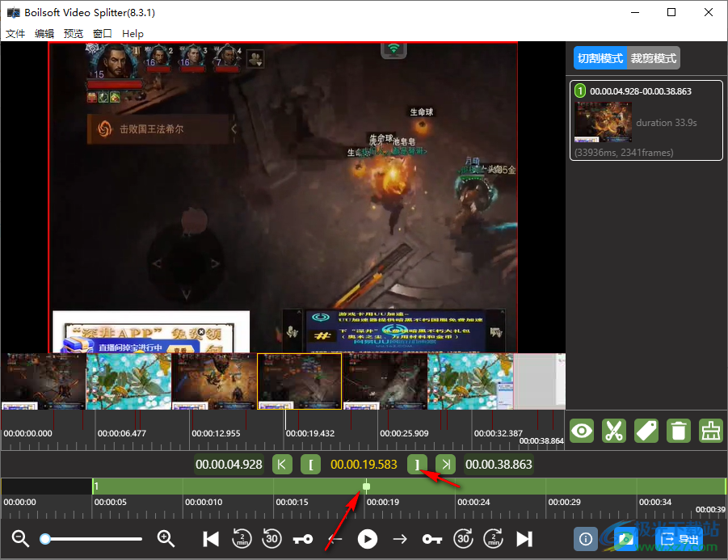Toggle the eye preview icon
The image size is (728, 560).
tap(582, 431)
